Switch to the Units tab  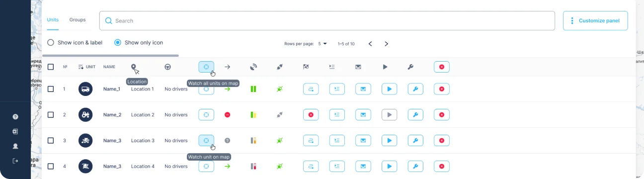(x=53, y=20)
